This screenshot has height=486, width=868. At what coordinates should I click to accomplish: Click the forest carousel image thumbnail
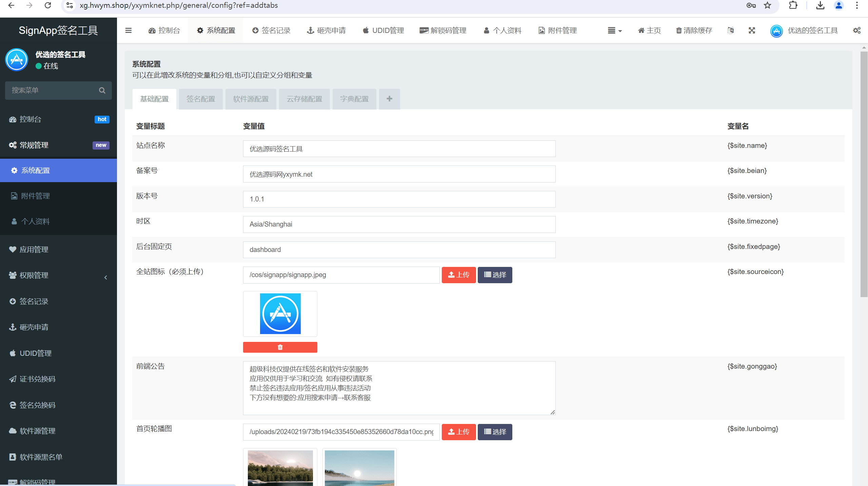[x=280, y=468]
